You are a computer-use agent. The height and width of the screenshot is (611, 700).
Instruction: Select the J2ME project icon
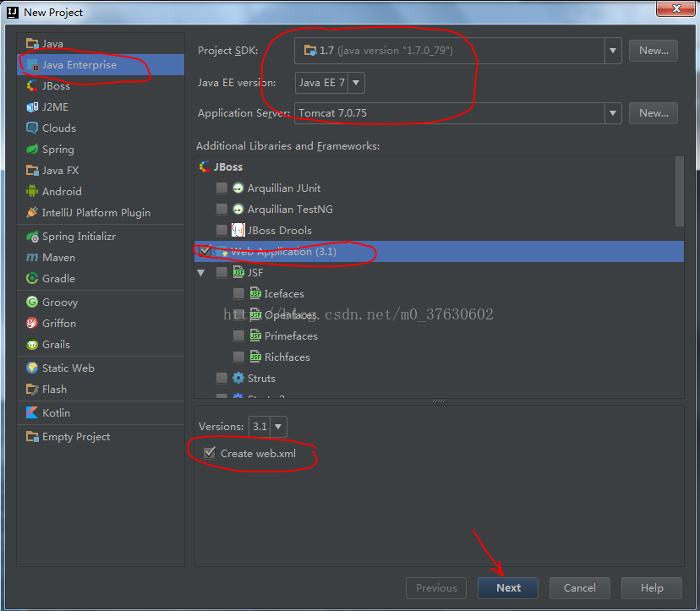[x=32, y=107]
